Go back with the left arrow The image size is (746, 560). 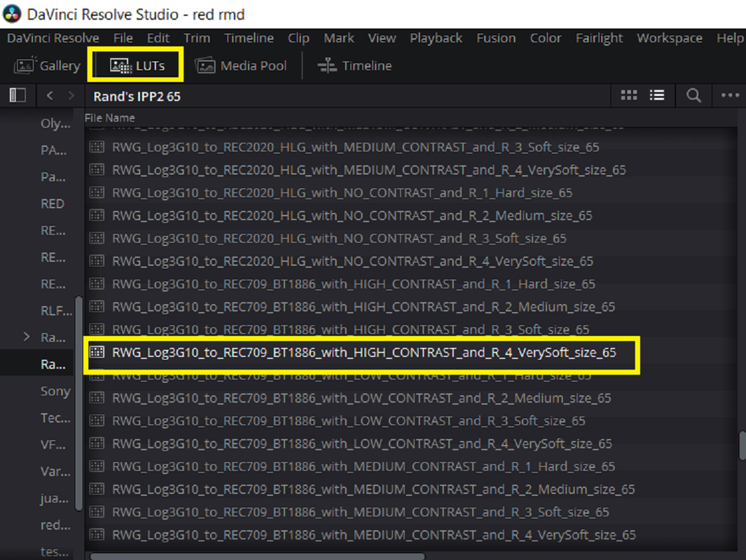point(50,96)
